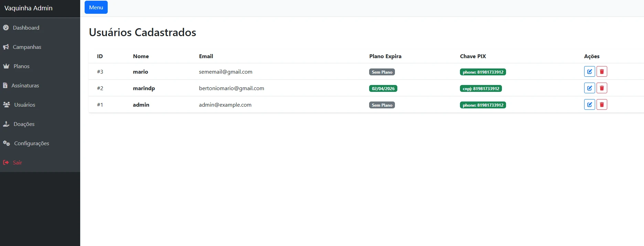
Task: Delete user admin with trash icon
Action: click(602, 105)
